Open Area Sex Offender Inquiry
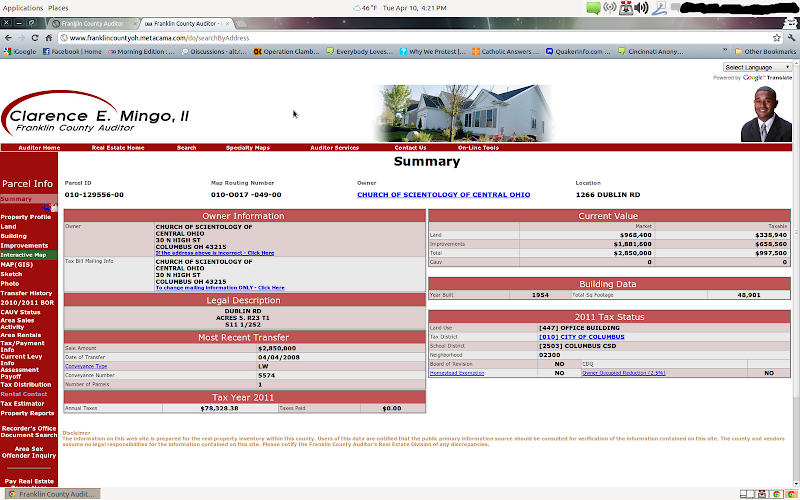The image size is (800, 500). [29, 452]
